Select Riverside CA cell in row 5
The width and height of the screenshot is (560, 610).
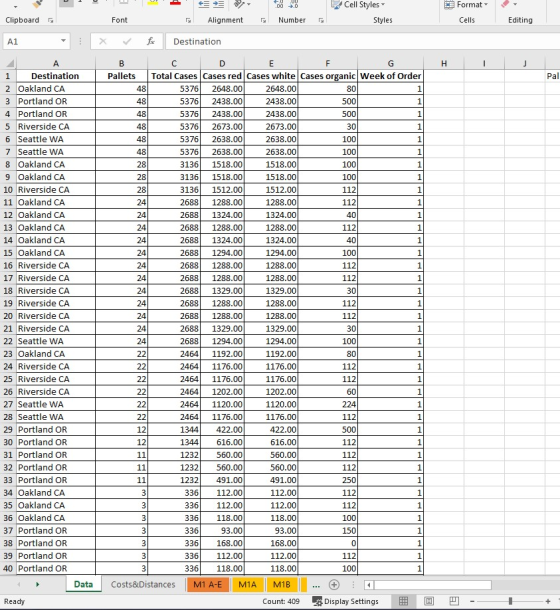56,126
